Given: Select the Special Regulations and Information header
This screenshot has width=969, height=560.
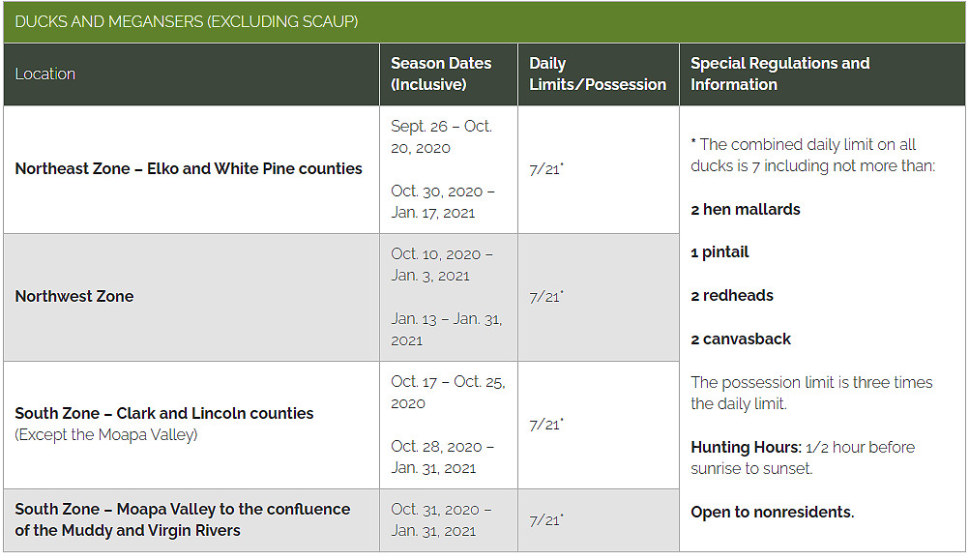Looking at the screenshot, I should [x=779, y=74].
